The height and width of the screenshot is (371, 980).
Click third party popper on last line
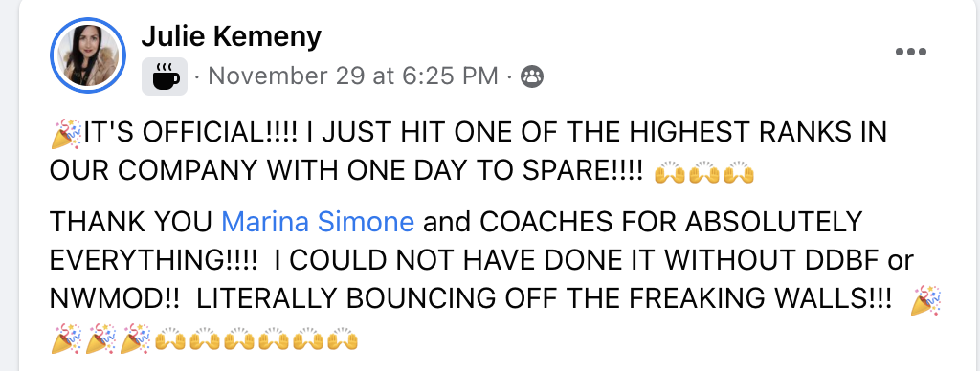click(x=135, y=339)
